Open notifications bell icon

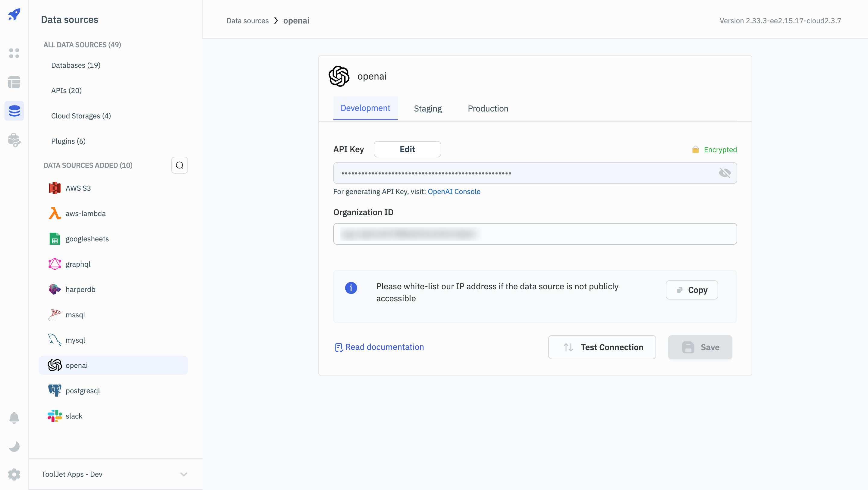(14, 418)
